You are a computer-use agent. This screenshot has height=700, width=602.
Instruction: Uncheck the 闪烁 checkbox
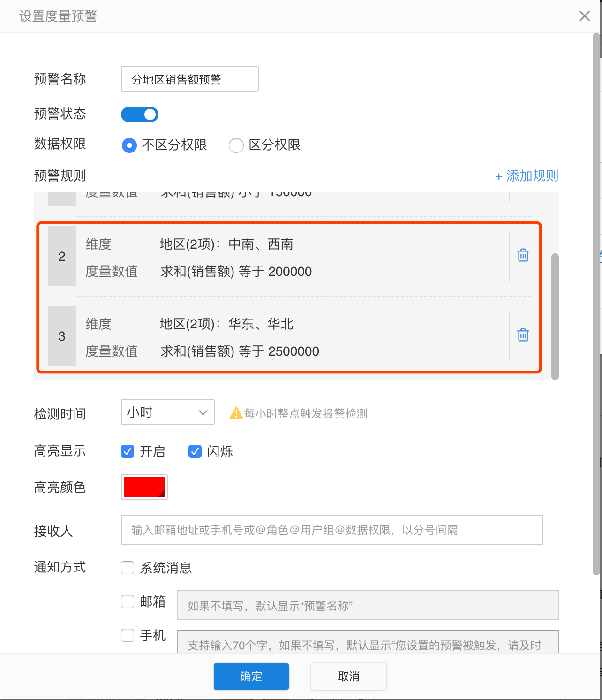(x=195, y=451)
